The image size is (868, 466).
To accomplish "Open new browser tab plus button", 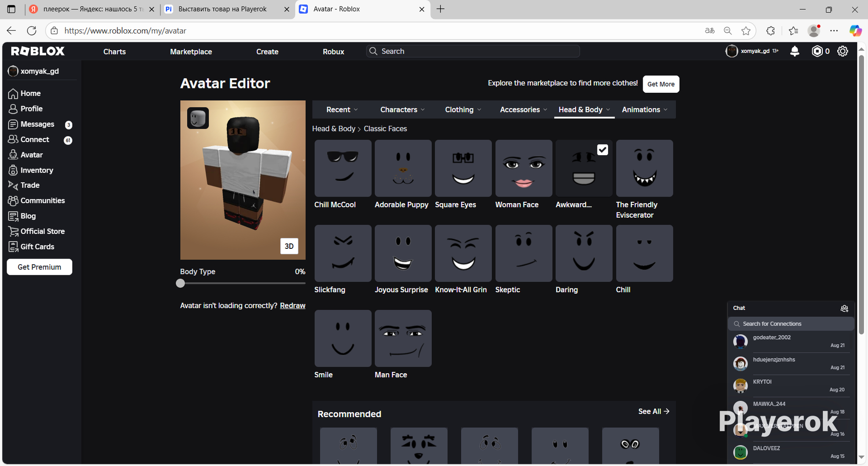I will point(441,9).
